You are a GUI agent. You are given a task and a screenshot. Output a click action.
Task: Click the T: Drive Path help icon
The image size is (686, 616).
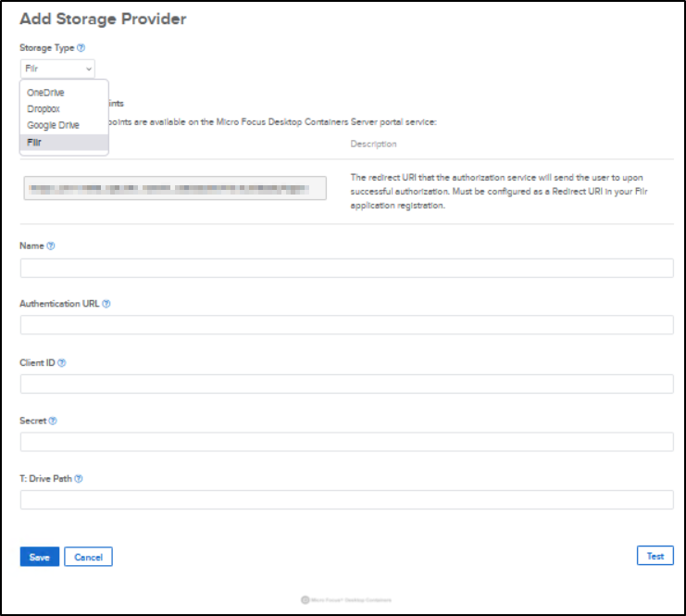tap(79, 479)
